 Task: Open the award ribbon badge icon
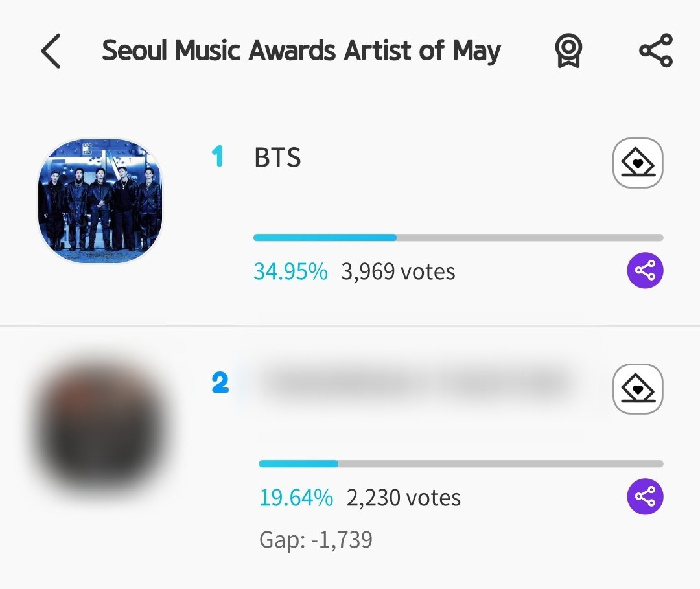[568, 51]
